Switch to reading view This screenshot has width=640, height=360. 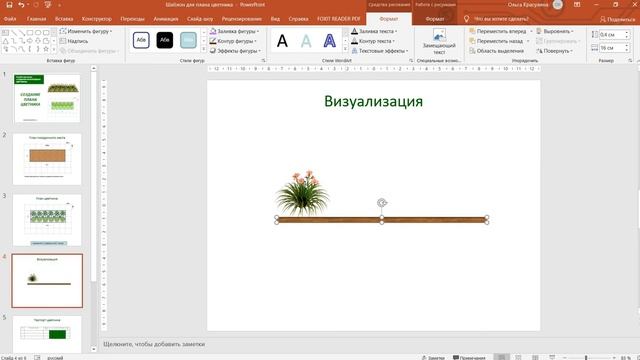(x=535, y=358)
